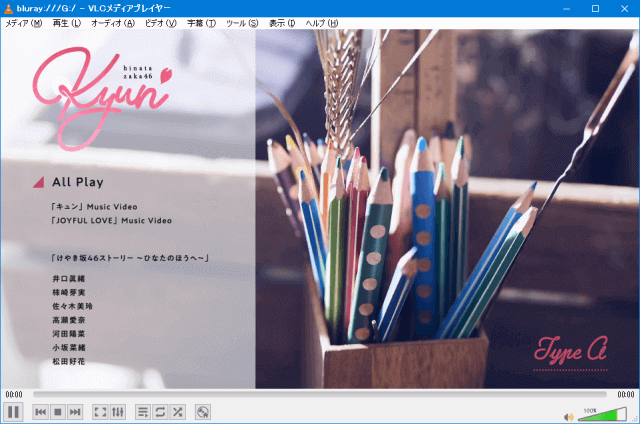Show the playlist panel
The image size is (640, 424).
[143, 412]
